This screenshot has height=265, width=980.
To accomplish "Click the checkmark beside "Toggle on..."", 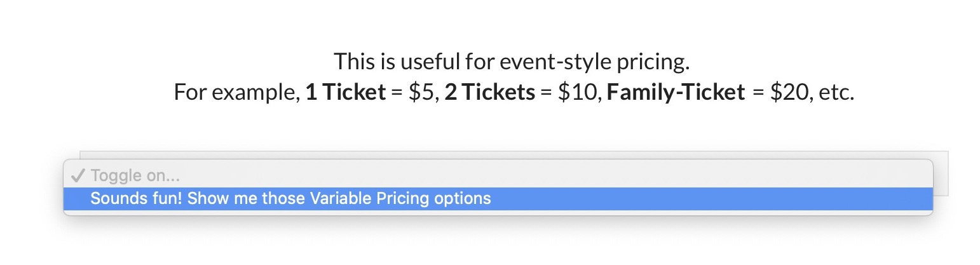I will (78, 176).
